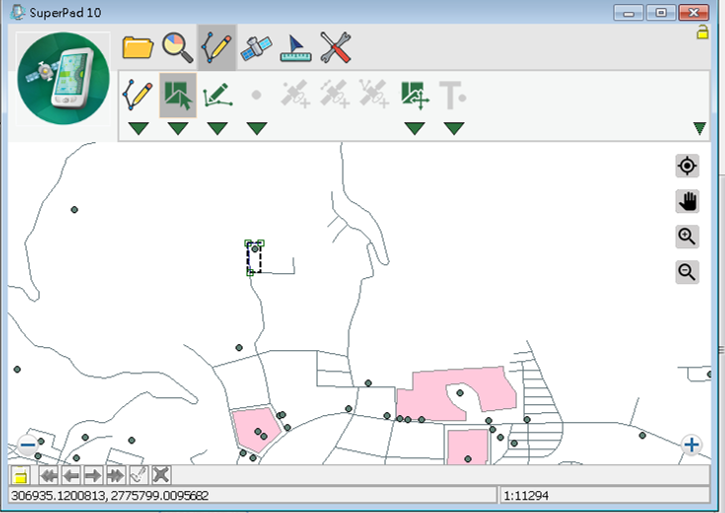Image resolution: width=725 pixels, height=513 pixels.
Task: Select the draw feature pencil tool
Action: [x=138, y=95]
